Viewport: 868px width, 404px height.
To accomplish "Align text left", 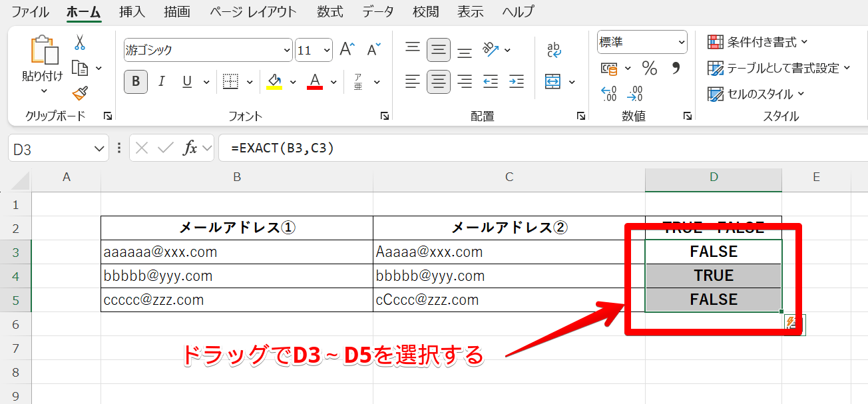I will point(413,82).
